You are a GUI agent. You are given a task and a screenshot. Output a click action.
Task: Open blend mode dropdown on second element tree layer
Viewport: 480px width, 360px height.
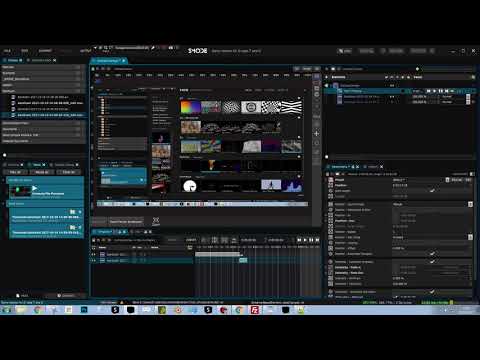[x=468, y=97]
